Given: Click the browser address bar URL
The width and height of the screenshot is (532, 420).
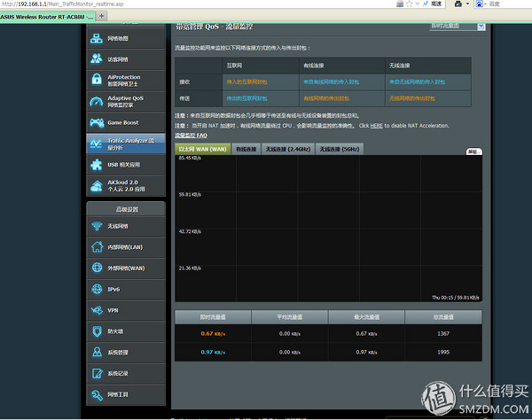Looking at the screenshot, I should pos(63,4).
